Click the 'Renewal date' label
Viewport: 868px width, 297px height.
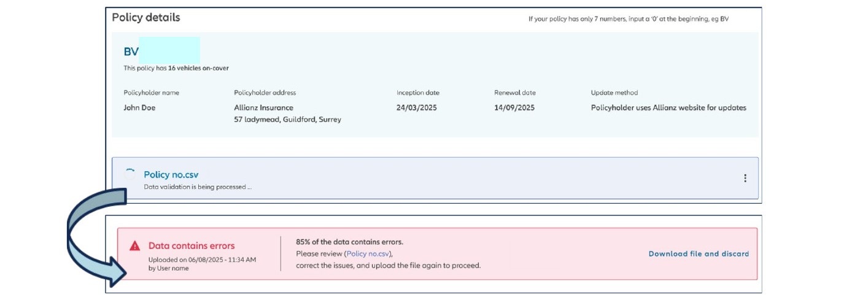(515, 93)
